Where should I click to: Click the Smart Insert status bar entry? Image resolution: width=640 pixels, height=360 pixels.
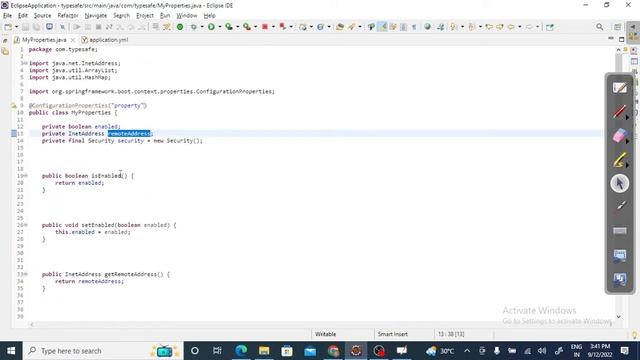click(x=393, y=334)
